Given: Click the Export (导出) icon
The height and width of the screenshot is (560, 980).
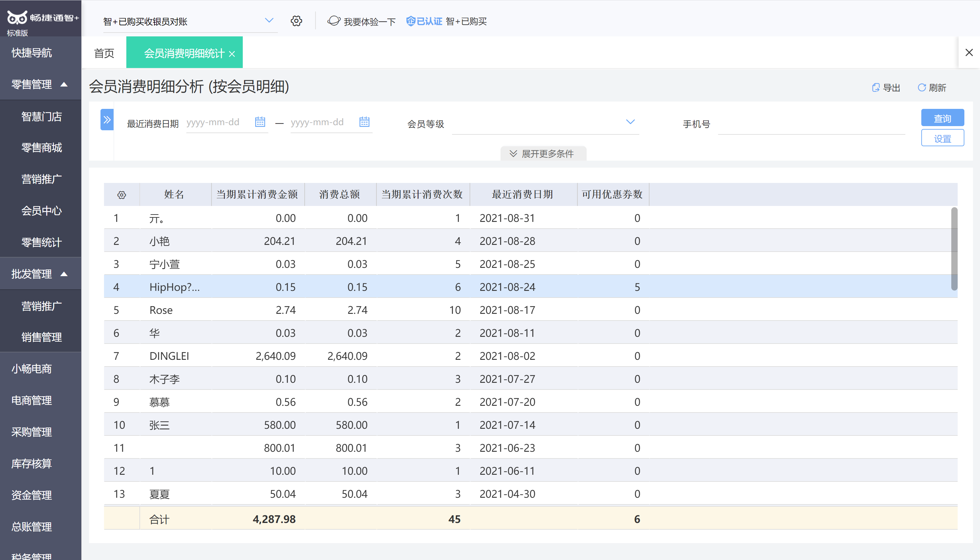Looking at the screenshot, I should tap(875, 88).
